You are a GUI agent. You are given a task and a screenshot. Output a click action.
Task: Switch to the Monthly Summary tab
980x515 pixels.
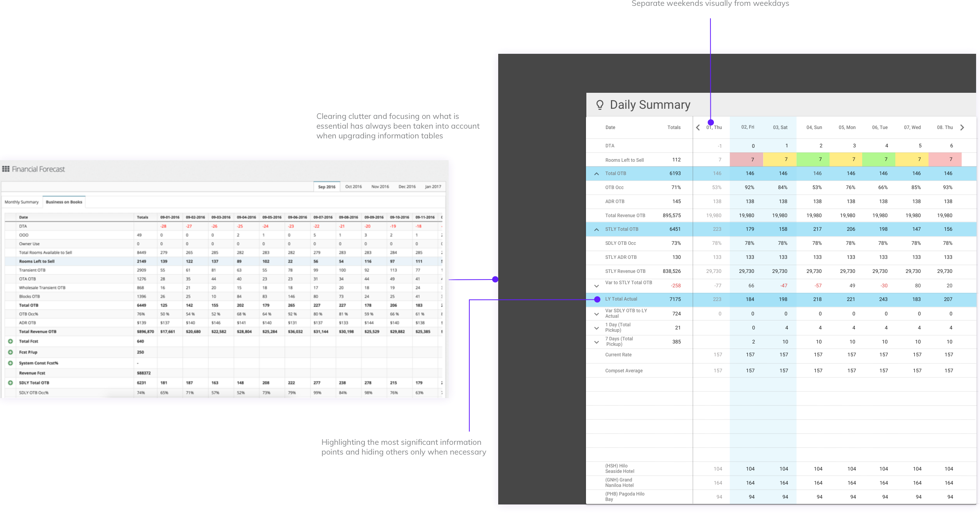click(x=21, y=202)
